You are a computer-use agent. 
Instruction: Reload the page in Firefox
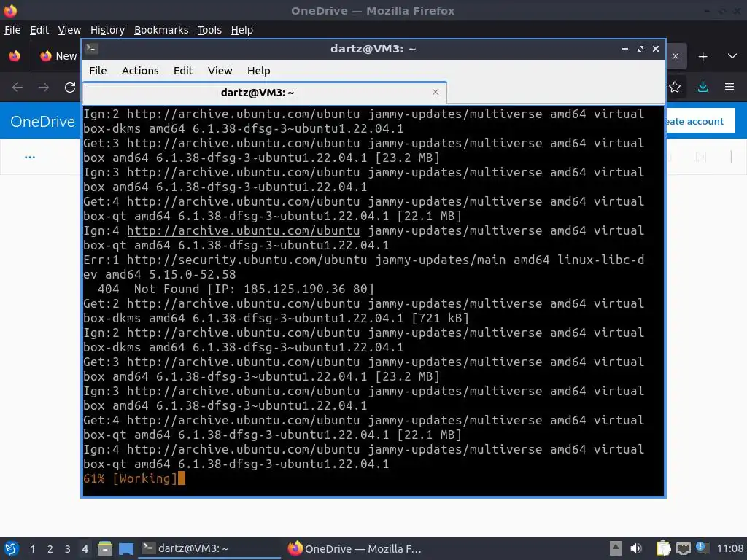(70, 87)
